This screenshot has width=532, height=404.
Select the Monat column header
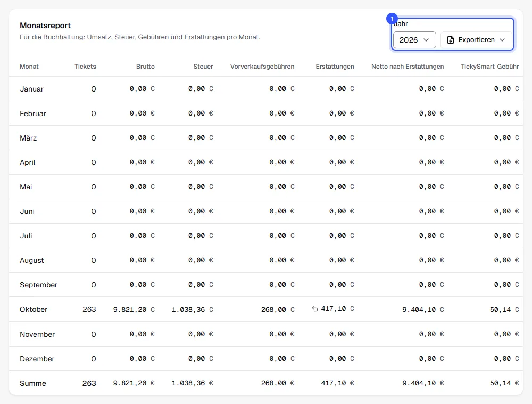click(29, 67)
